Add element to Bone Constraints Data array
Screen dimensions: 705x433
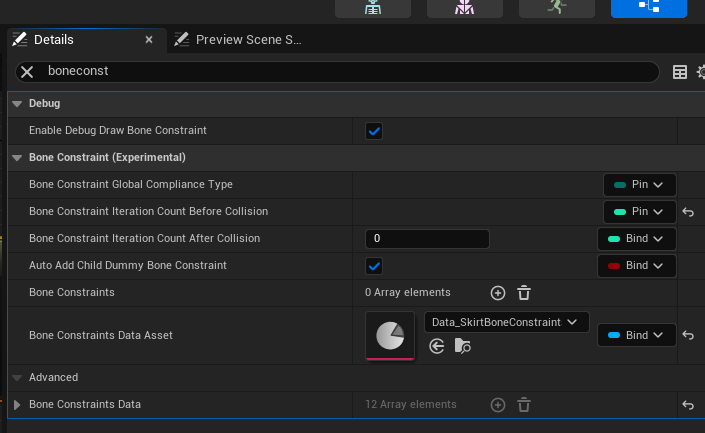coord(498,405)
